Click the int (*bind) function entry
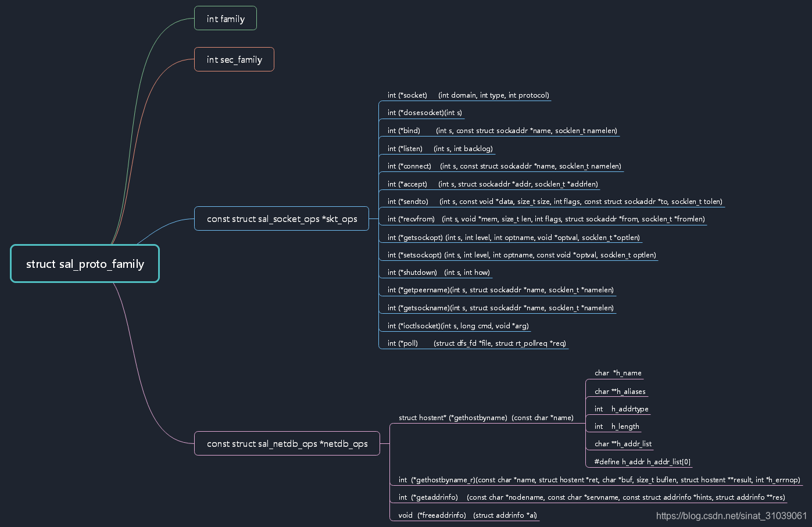 click(502, 131)
